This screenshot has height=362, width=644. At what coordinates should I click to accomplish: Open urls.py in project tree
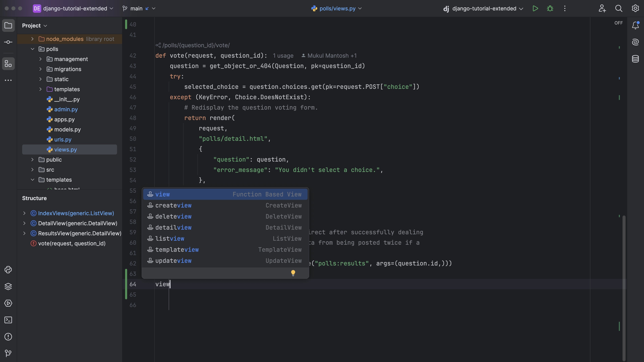pyautogui.click(x=63, y=139)
